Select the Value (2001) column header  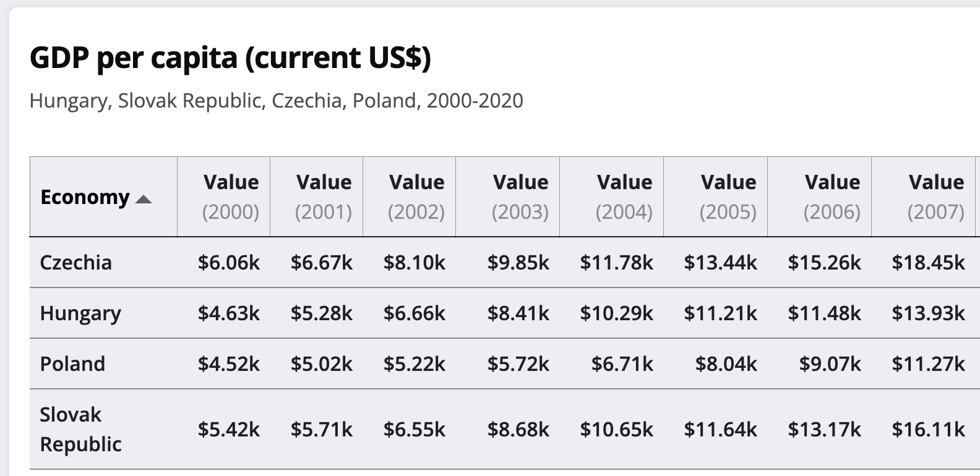click(x=317, y=197)
